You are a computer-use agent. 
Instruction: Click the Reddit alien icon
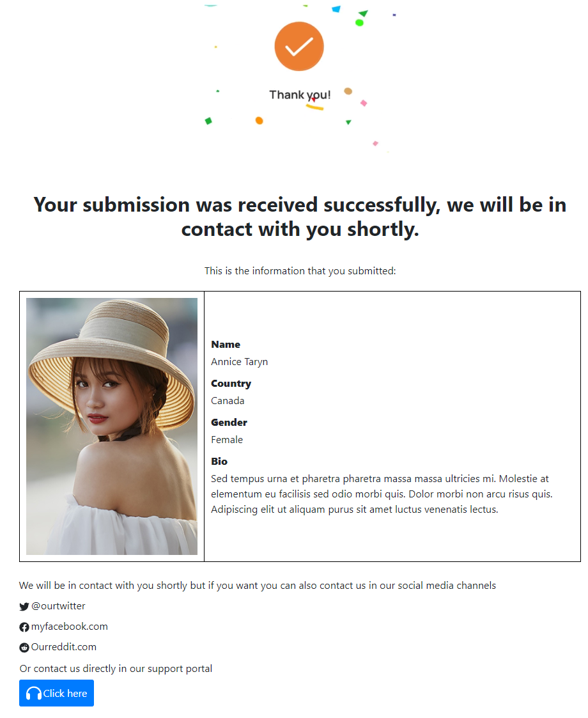pos(24,648)
